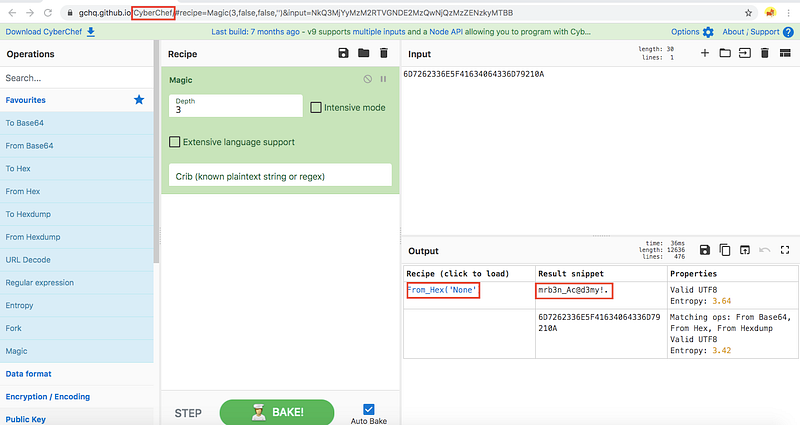The image size is (800, 425).
Task: Clear input and output with trash icon
Action: click(x=765, y=53)
